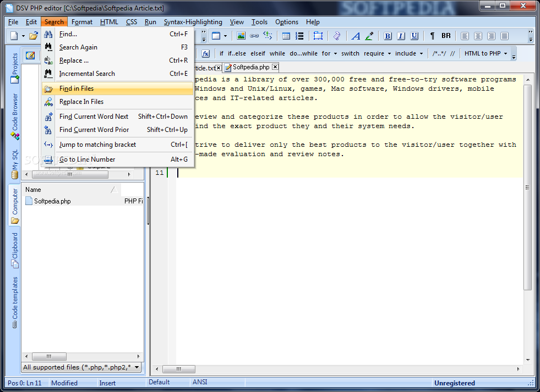This screenshot has height=392, width=540.
Task: Choose Go to Line Number
Action: click(117, 159)
